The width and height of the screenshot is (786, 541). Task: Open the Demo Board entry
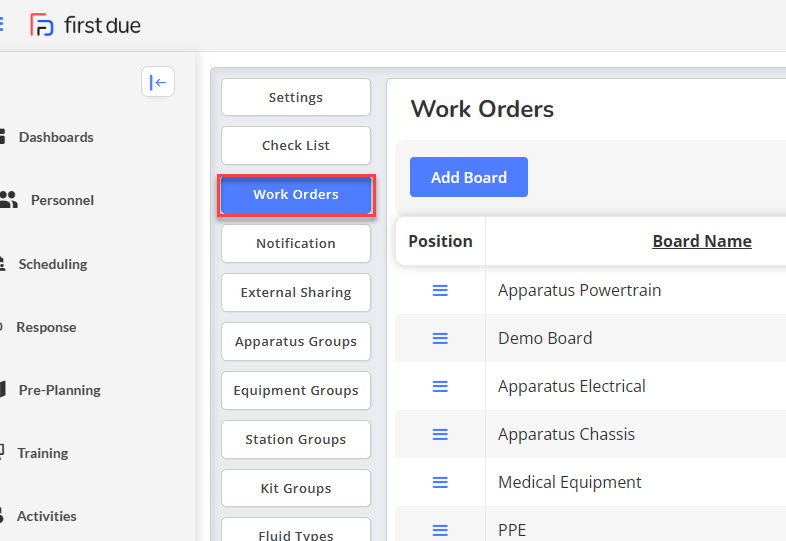[x=545, y=338]
